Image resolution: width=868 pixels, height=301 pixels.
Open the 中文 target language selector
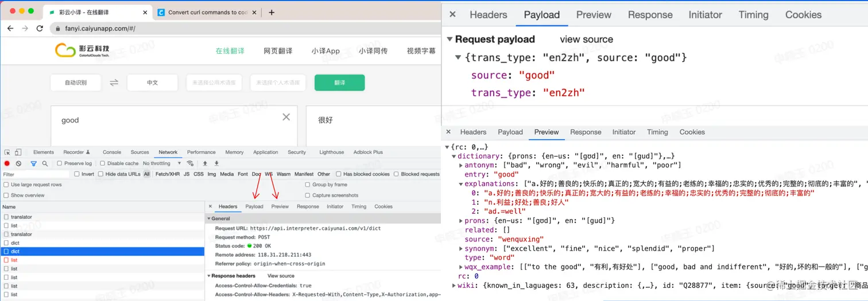click(x=152, y=83)
